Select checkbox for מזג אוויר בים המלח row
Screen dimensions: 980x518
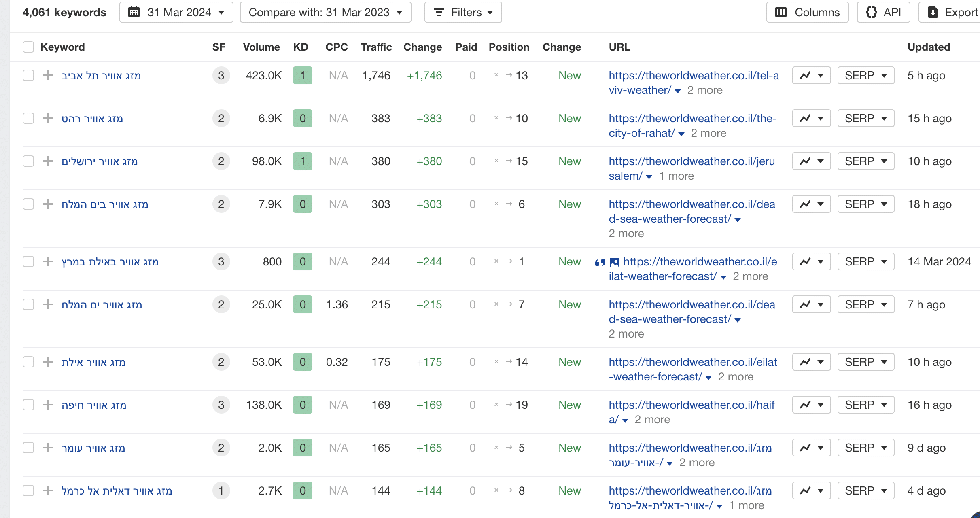click(28, 204)
